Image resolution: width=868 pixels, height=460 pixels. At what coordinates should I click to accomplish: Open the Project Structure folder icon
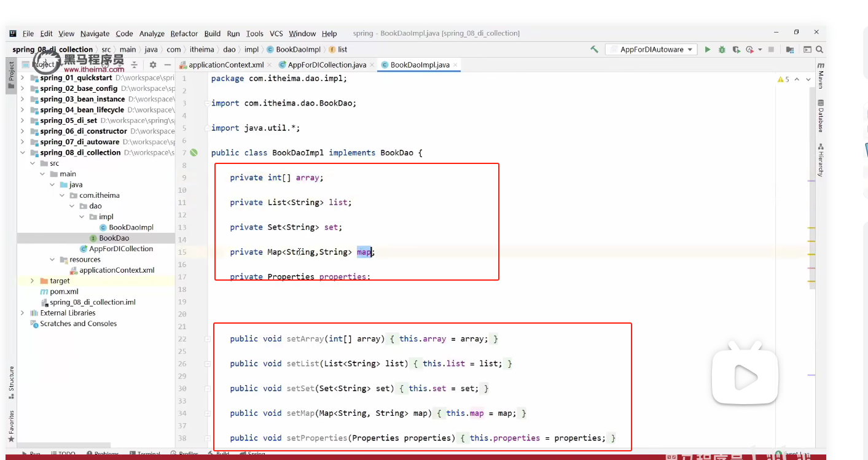pyautogui.click(x=790, y=50)
